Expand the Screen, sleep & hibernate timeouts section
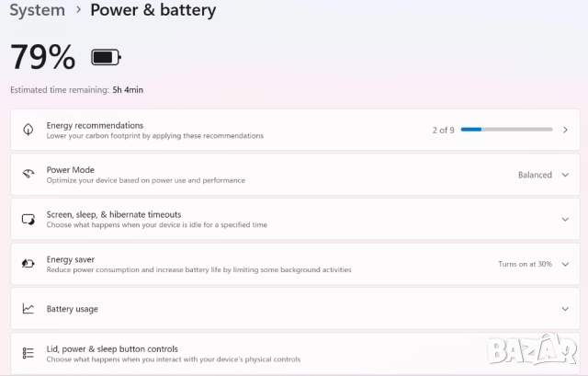Screen dimensions: 588x376 tap(565, 219)
